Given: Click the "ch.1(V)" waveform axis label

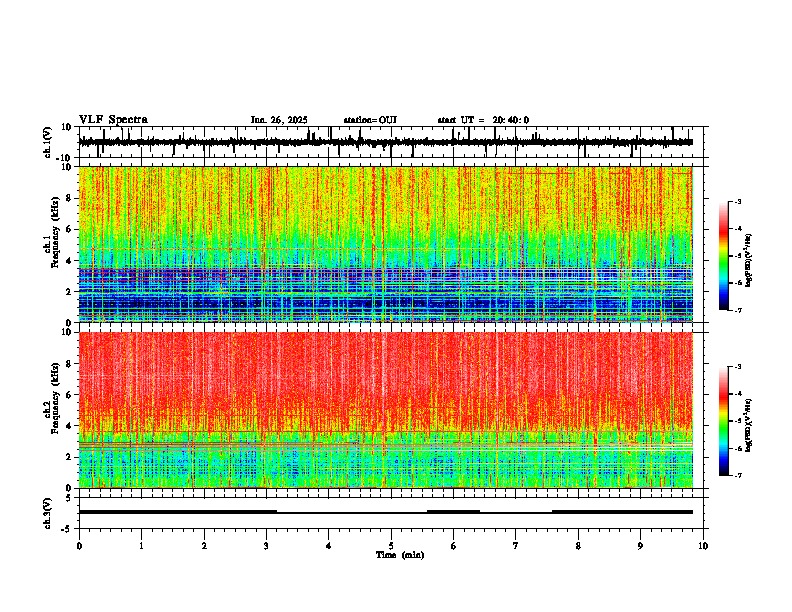Looking at the screenshot, I should 48,142.
